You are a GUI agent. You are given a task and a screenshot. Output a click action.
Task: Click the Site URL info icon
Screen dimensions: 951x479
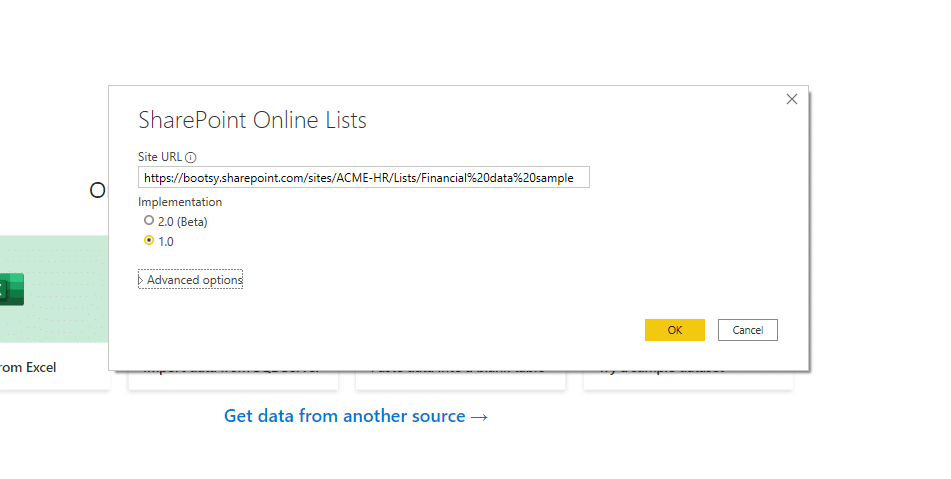[x=190, y=158]
